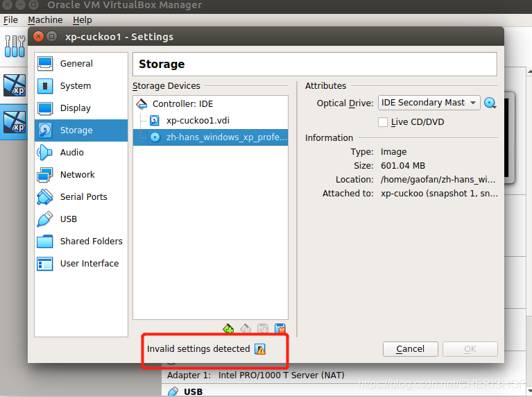This screenshot has height=397, width=532.
Task: Click the Location value /home/gaofan/zh-hans_wi...
Action: click(x=438, y=180)
